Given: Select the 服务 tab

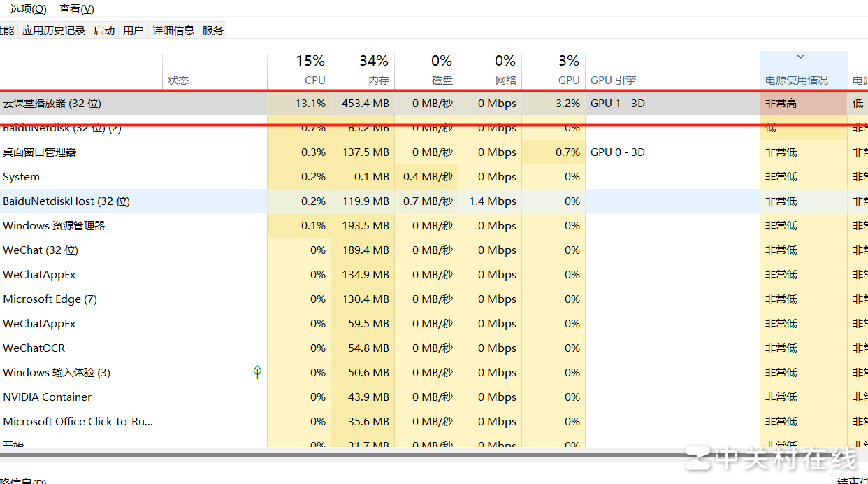Looking at the screenshot, I should [x=213, y=30].
